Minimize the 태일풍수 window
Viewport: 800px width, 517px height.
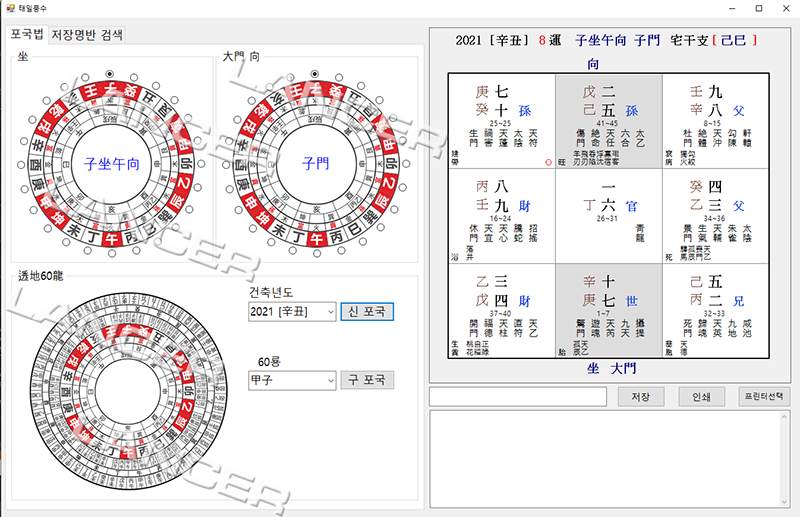(x=733, y=8)
